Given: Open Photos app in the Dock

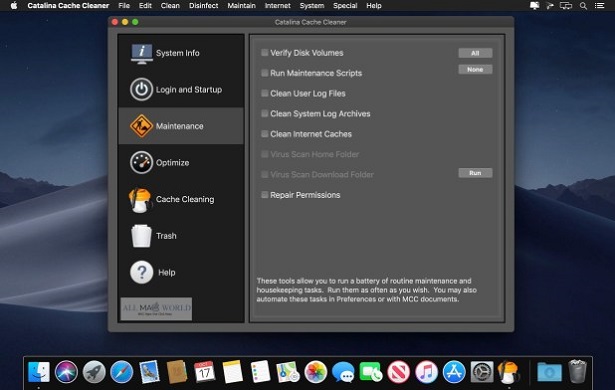Looking at the screenshot, I should [316, 372].
